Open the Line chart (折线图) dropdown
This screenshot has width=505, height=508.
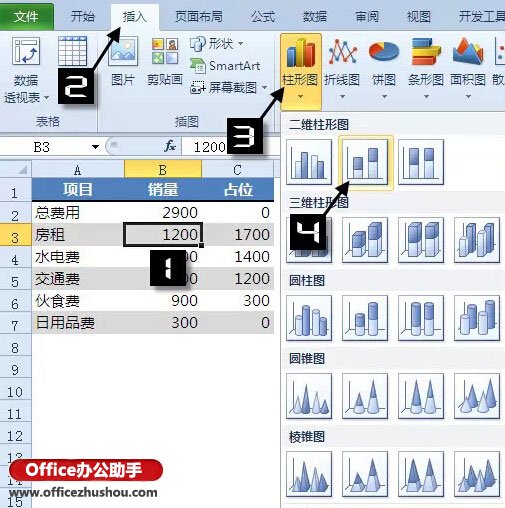tap(342, 69)
